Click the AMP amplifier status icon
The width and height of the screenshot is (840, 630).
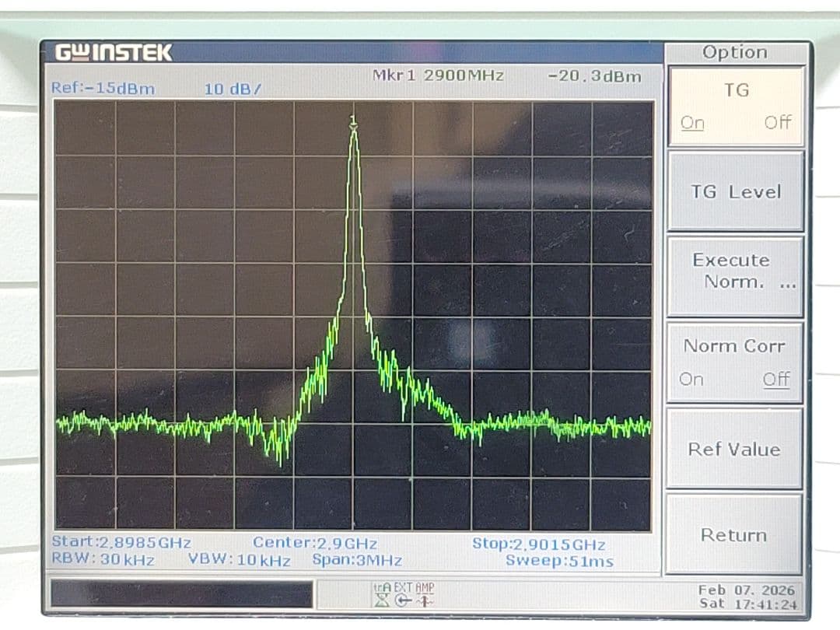tap(424, 586)
